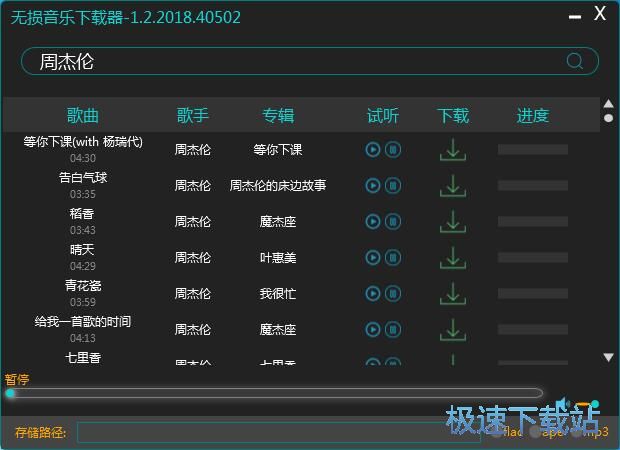This screenshot has height=450, width=620.
Task: Pause preview of 稻香
Action: pyautogui.click(x=393, y=221)
